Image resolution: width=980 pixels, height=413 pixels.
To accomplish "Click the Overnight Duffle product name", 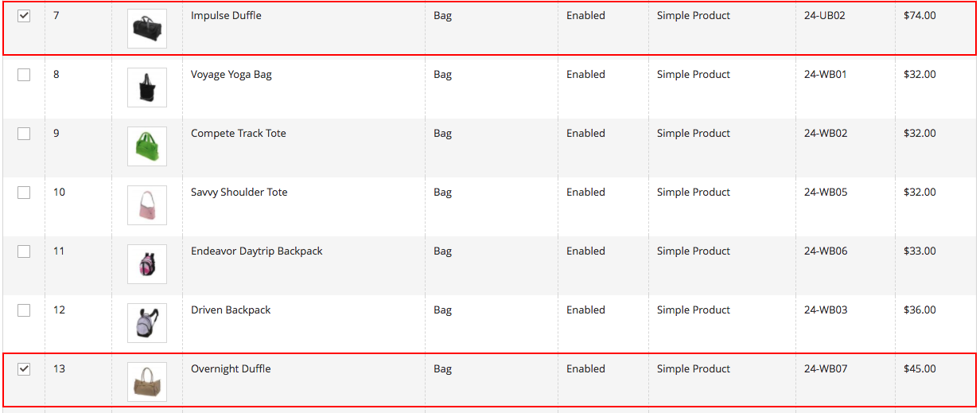I will [231, 369].
